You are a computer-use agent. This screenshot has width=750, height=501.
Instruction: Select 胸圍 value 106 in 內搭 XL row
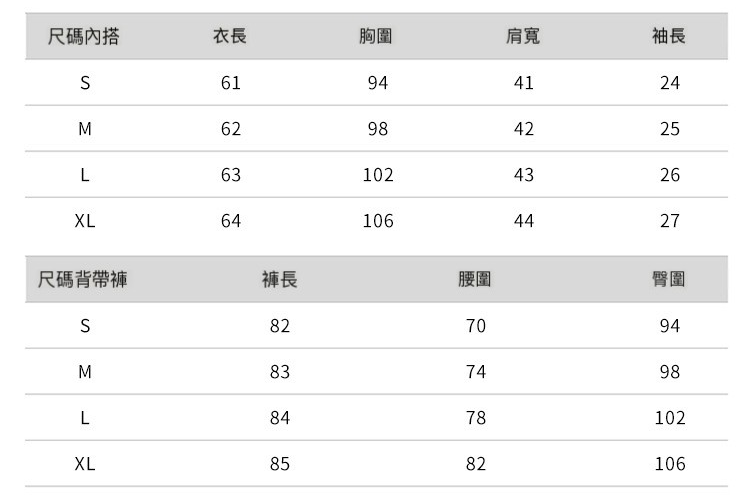click(x=378, y=221)
